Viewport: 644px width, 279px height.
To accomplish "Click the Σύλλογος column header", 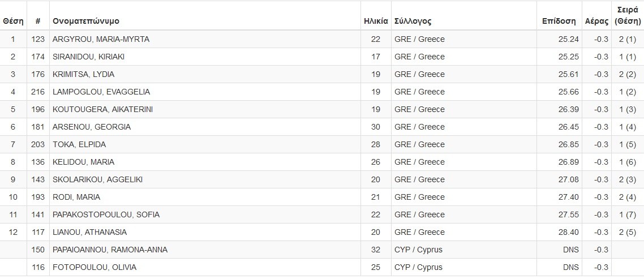I will pos(413,21).
